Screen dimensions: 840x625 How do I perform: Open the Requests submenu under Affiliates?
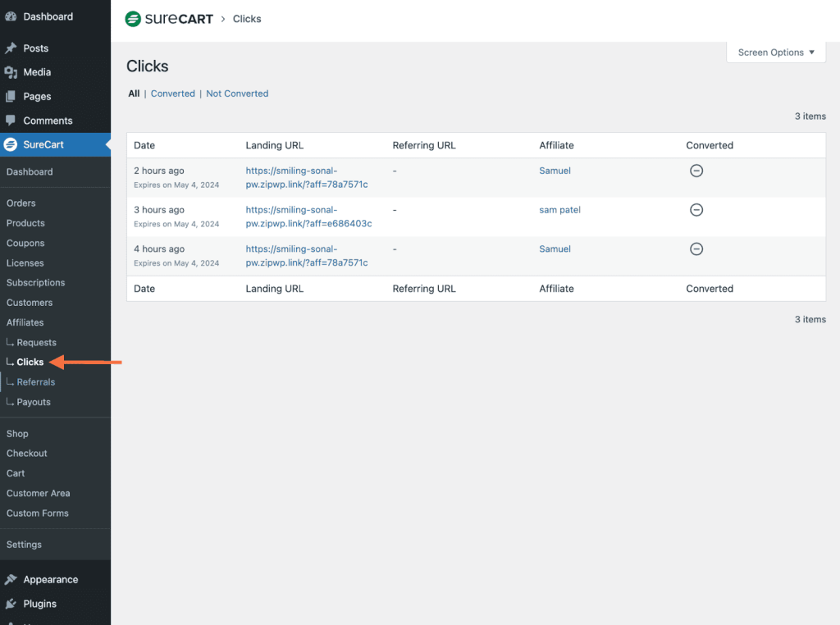[36, 343]
